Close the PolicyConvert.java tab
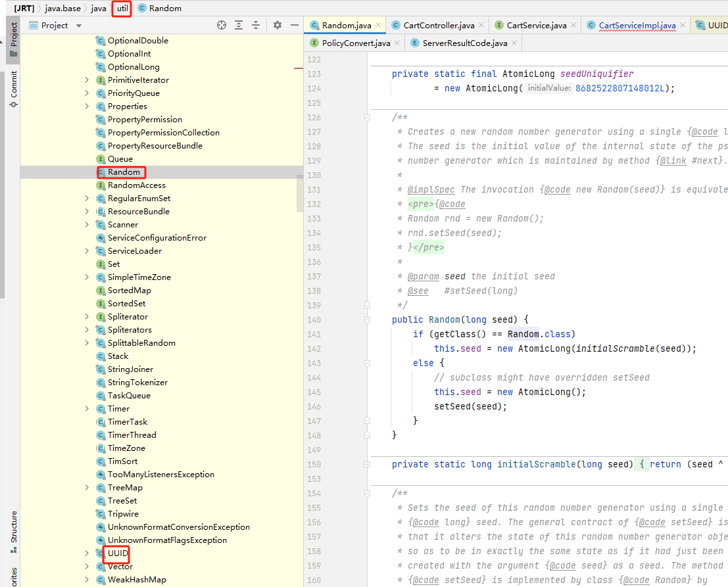This screenshot has height=587, width=728. [x=397, y=43]
